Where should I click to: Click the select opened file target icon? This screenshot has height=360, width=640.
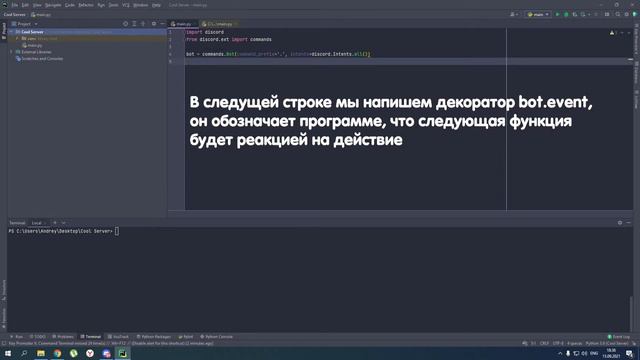point(125,24)
